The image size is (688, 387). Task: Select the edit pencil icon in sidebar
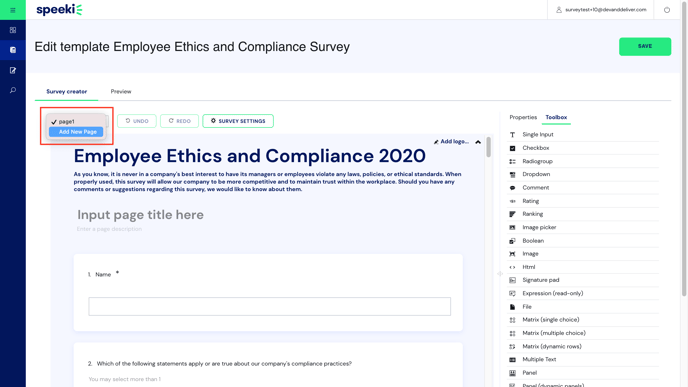[x=13, y=70]
